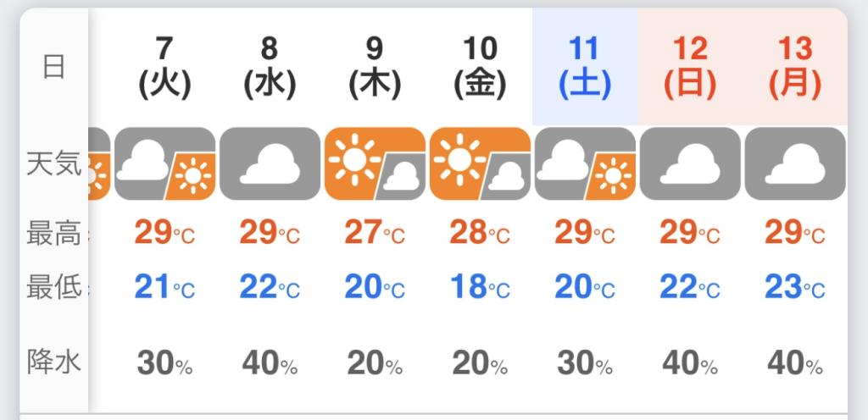
Task: Select the Saturday 11 (土) date header
Action: pos(585,66)
